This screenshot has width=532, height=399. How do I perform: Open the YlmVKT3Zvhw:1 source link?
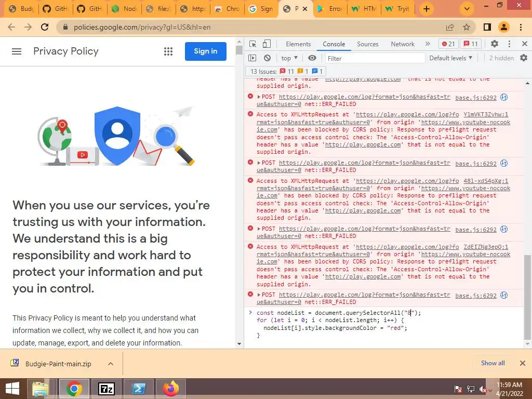(486, 114)
